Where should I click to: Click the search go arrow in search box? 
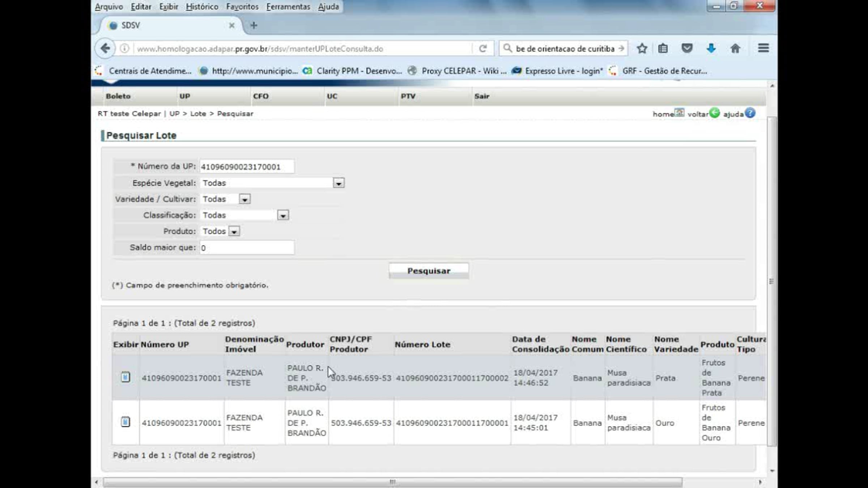pos(621,48)
